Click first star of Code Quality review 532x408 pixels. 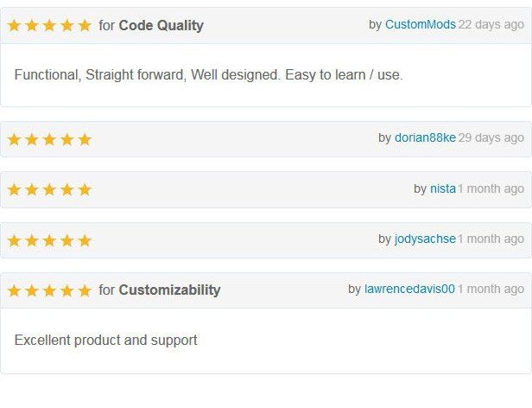[14, 26]
